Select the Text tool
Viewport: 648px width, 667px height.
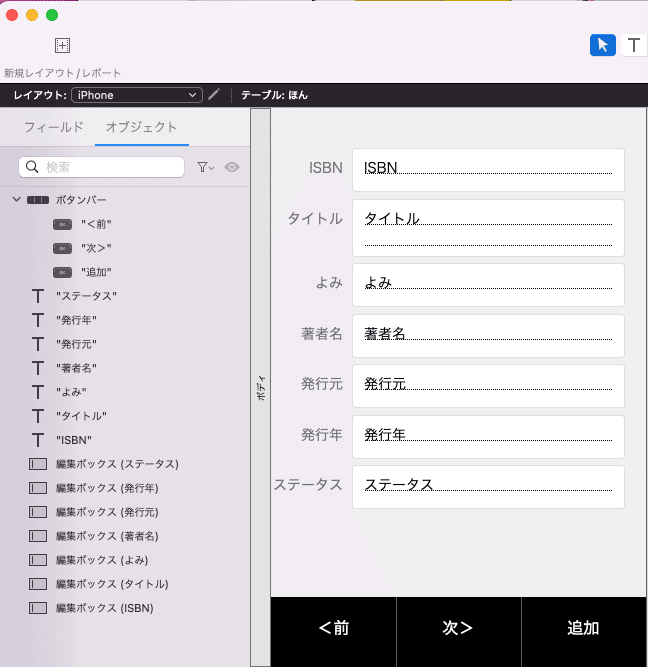[634, 45]
